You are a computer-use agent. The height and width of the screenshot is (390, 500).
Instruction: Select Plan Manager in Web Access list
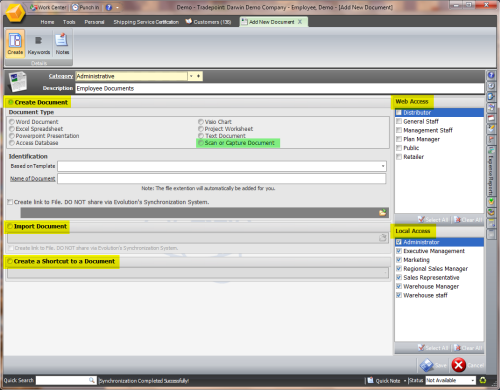coord(421,139)
